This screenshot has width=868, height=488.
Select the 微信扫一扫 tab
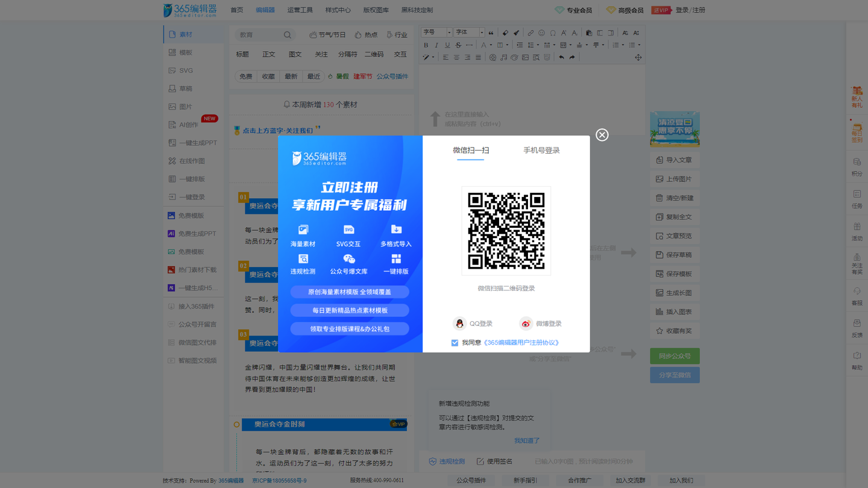(x=471, y=150)
